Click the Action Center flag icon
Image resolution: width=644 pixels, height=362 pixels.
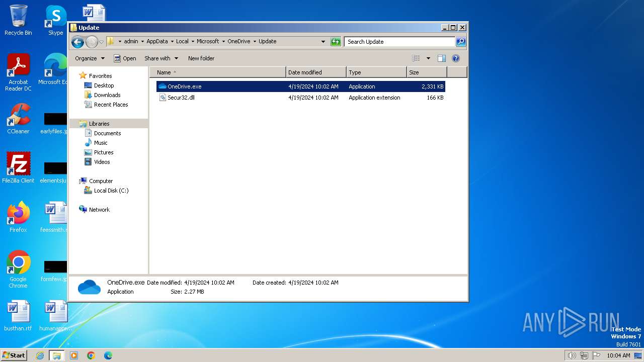pos(596,355)
